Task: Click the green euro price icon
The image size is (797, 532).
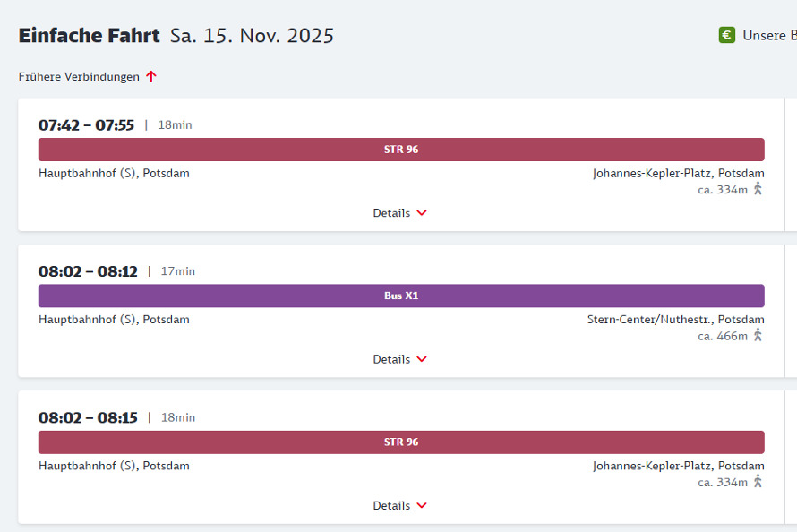Action: tap(726, 35)
